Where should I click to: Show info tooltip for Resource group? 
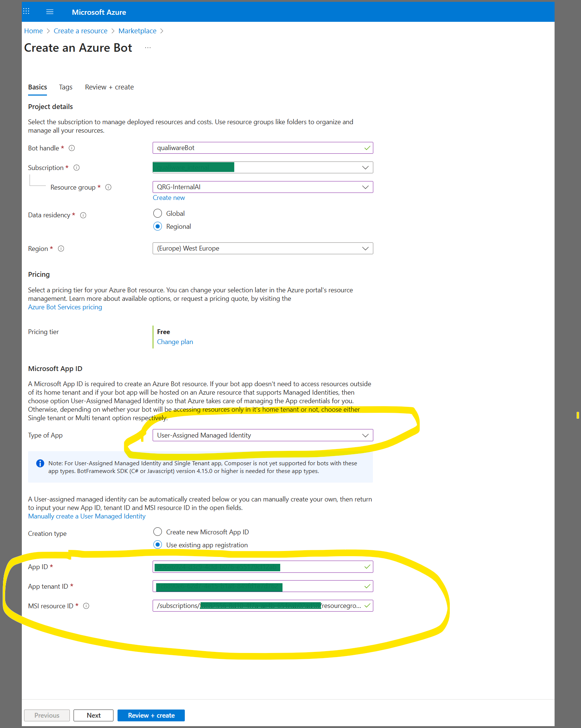[x=108, y=187]
